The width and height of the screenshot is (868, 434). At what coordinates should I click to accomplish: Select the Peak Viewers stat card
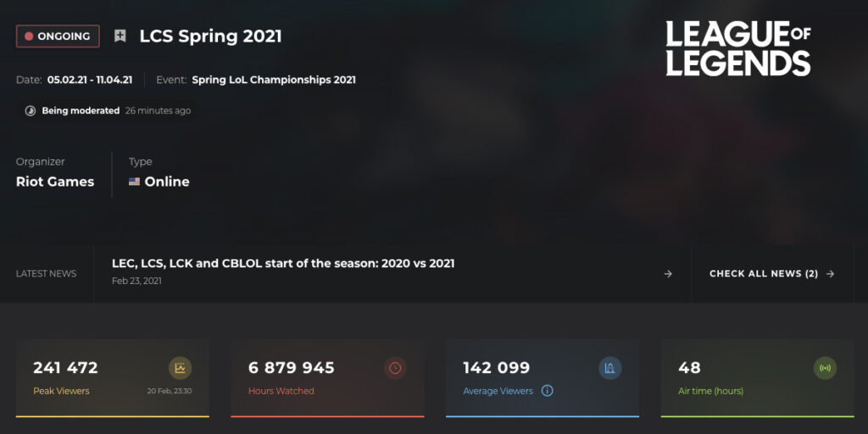coord(113,378)
